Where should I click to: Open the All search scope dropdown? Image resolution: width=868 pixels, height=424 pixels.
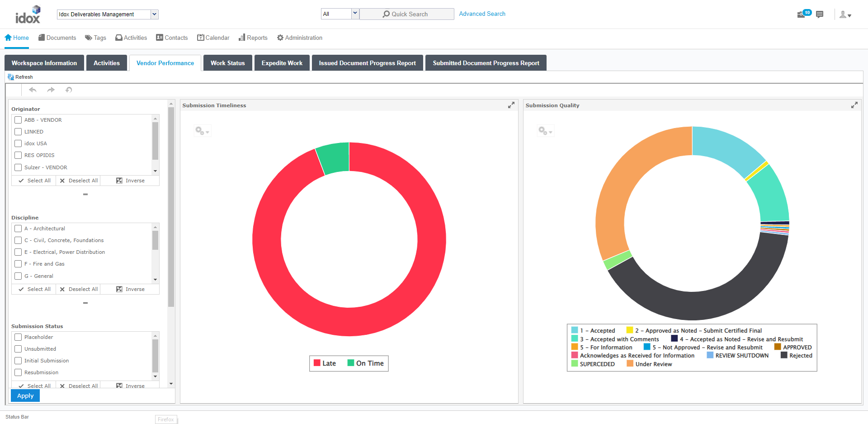click(355, 14)
